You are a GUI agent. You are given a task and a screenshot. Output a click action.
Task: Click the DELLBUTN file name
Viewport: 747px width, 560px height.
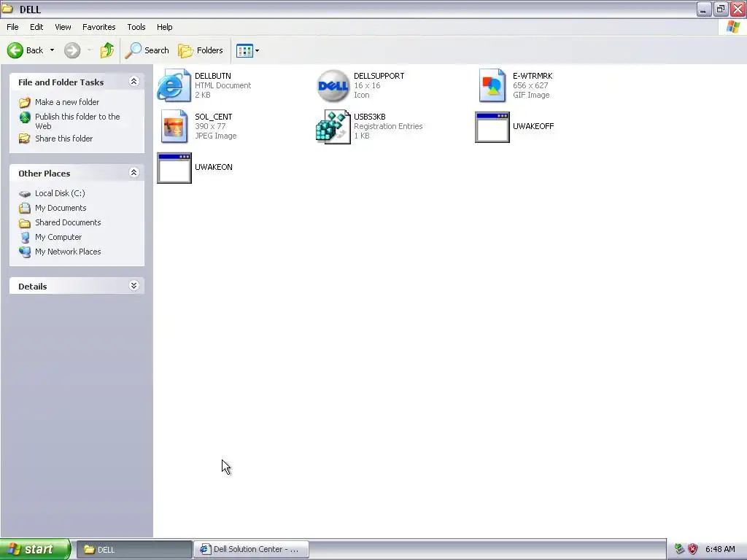[213, 76]
